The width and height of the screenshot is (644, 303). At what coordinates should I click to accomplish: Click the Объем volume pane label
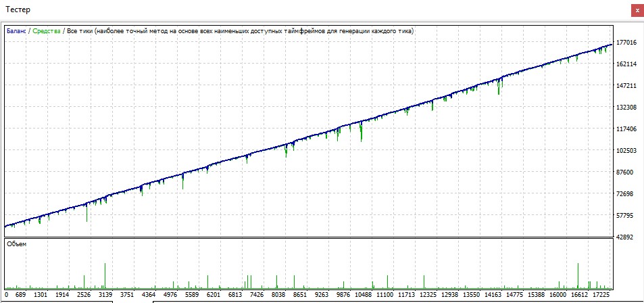(17, 243)
